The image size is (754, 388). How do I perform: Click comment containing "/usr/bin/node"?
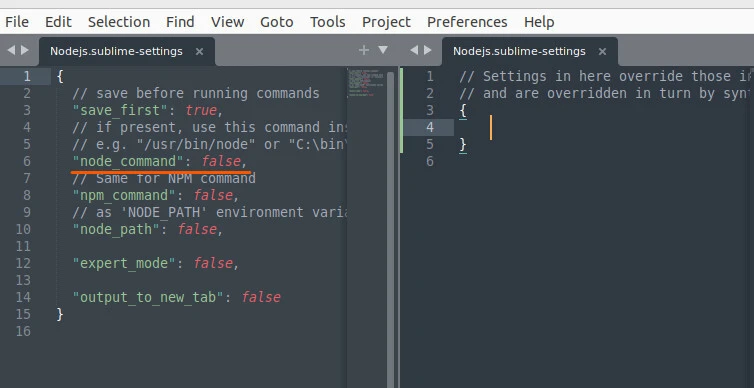(209, 144)
